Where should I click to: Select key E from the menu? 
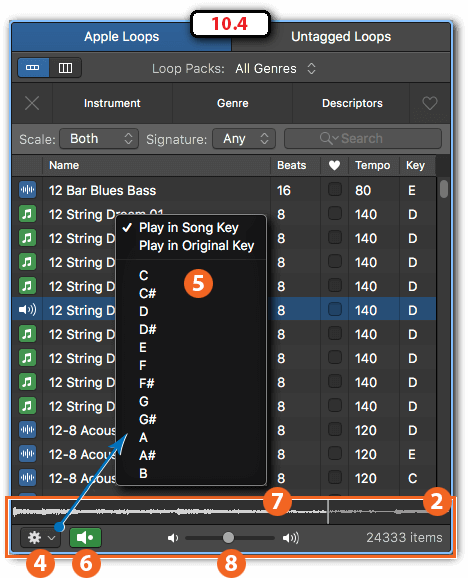pyautogui.click(x=143, y=347)
